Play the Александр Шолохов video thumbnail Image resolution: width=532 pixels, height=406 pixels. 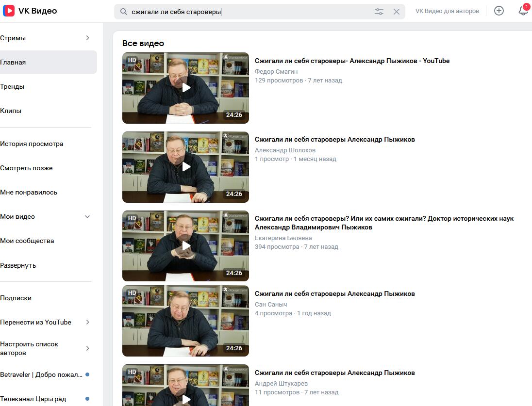[185, 167]
